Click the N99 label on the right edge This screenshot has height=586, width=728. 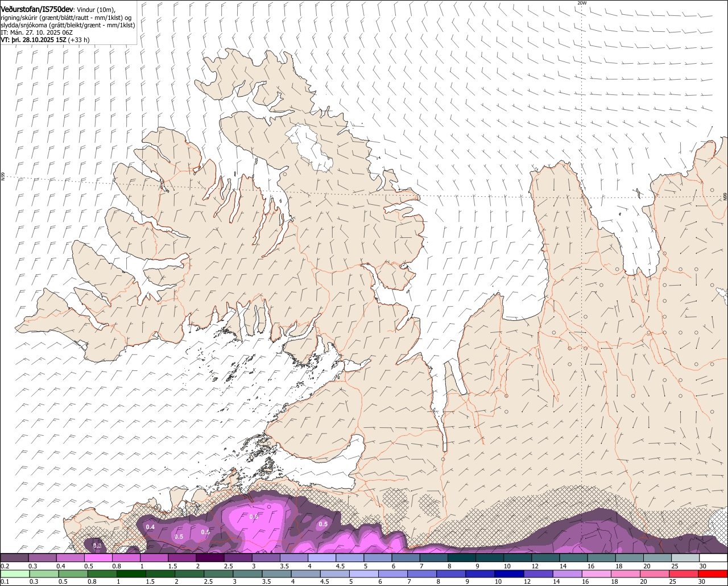tap(725, 196)
